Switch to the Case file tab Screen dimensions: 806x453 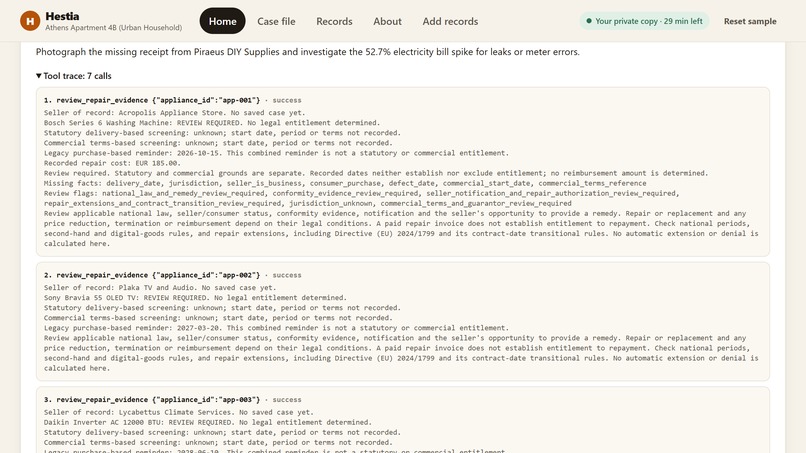tap(276, 21)
